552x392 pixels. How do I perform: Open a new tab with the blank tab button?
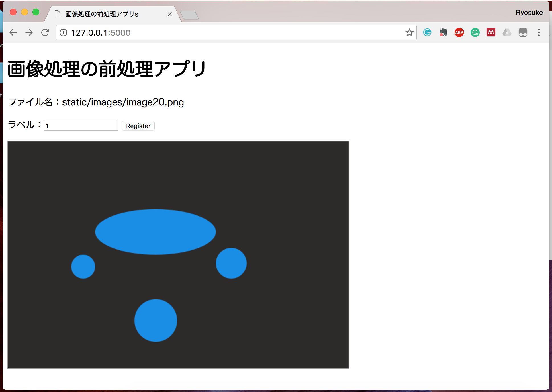189,15
